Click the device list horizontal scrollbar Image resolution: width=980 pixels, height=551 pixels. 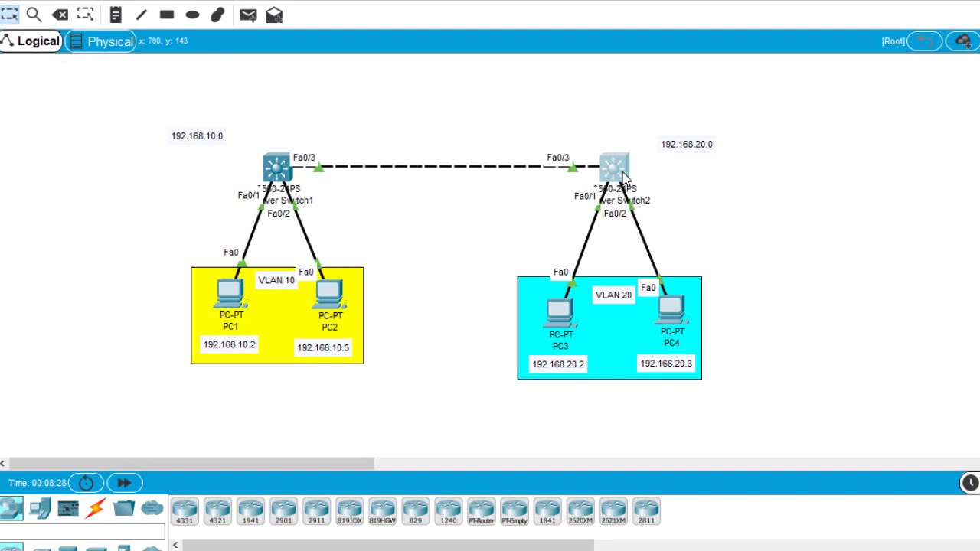pos(387,545)
